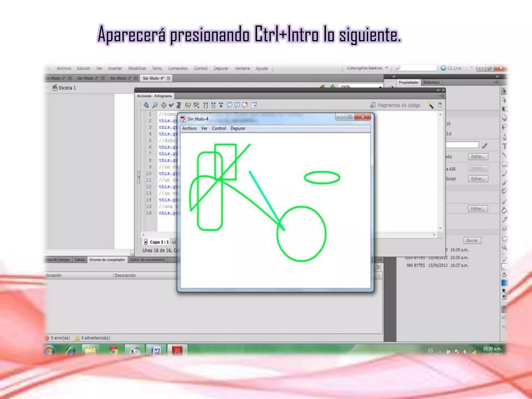532x399 pixels.
Task: Click the Find magnifier icon in Acciones toolbar
Action: [155, 105]
